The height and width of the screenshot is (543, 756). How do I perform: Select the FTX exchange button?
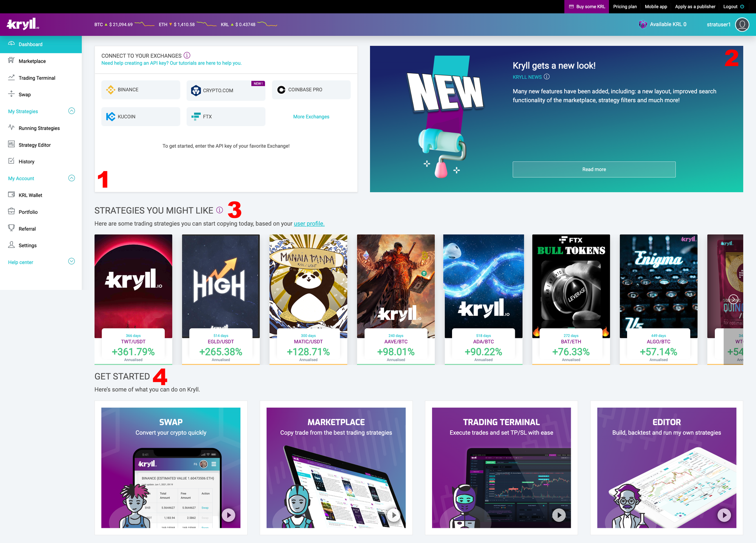226,116
